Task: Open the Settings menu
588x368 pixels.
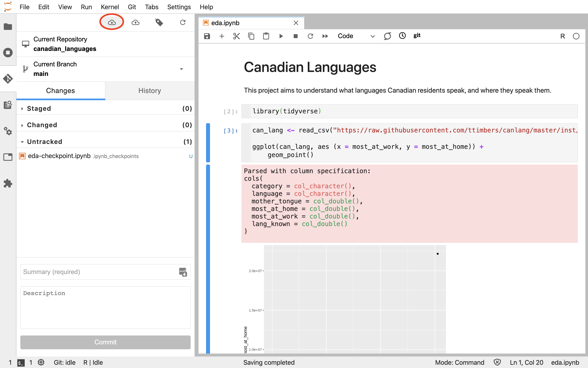Action: point(179,7)
